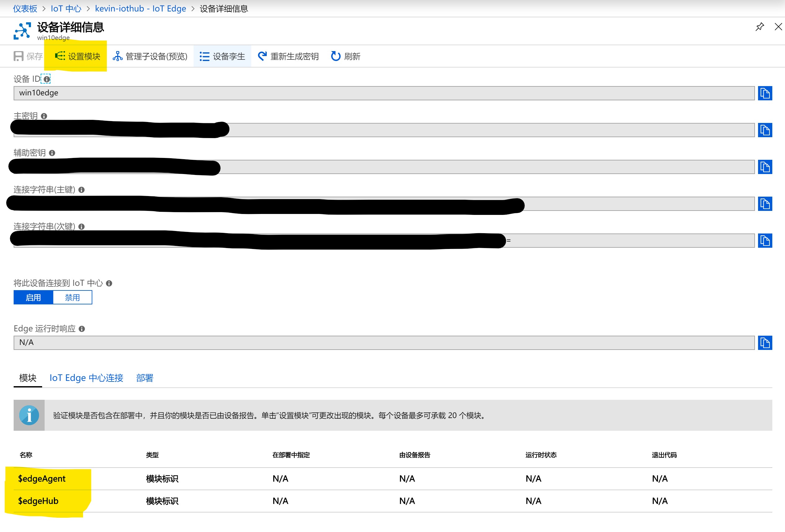Copy the Edge runtime response value
This screenshot has height=532, width=785.
click(x=765, y=342)
